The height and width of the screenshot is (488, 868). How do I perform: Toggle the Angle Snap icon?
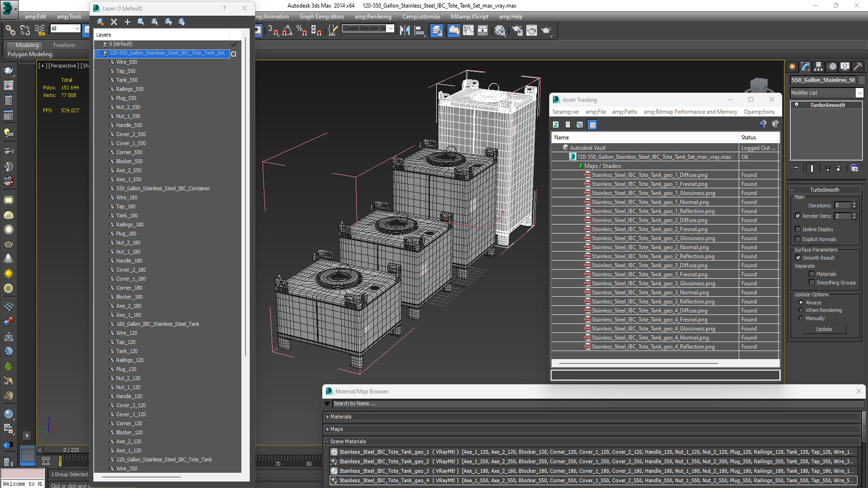coord(287,30)
